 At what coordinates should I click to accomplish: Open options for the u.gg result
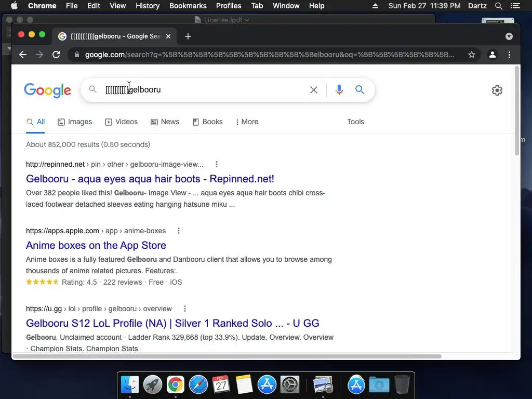tap(185, 309)
